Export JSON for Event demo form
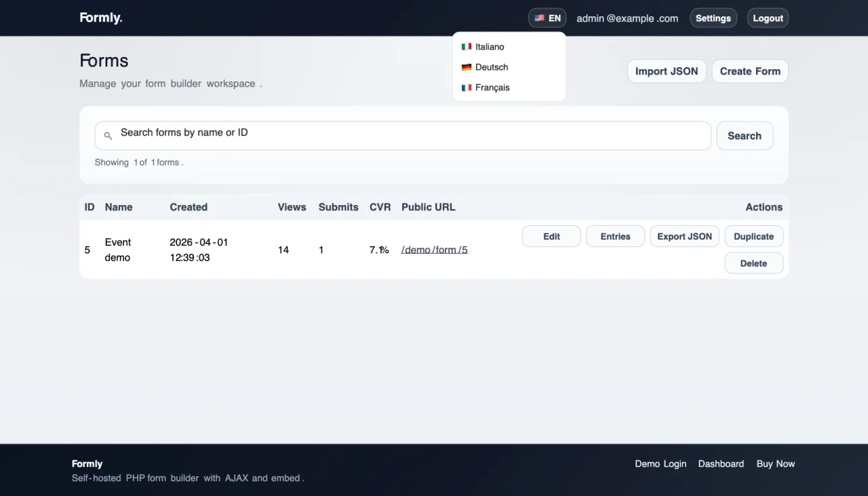 click(685, 236)
